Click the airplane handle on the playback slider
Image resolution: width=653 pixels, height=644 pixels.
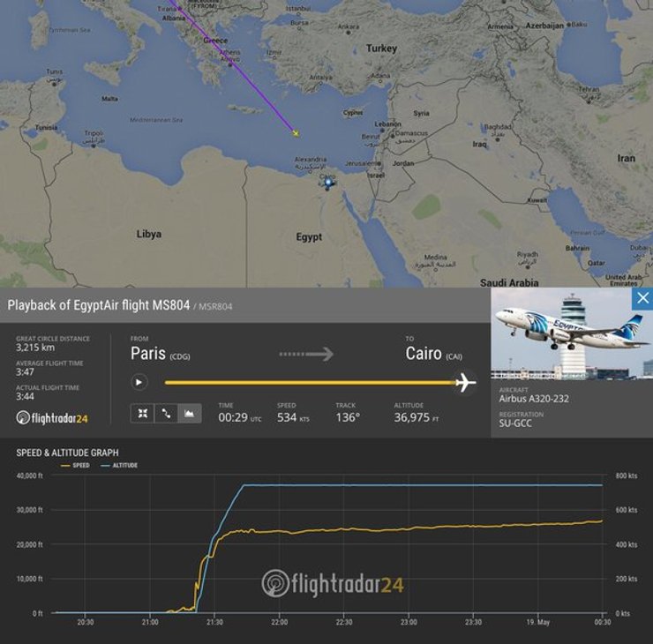coord(465,382)
